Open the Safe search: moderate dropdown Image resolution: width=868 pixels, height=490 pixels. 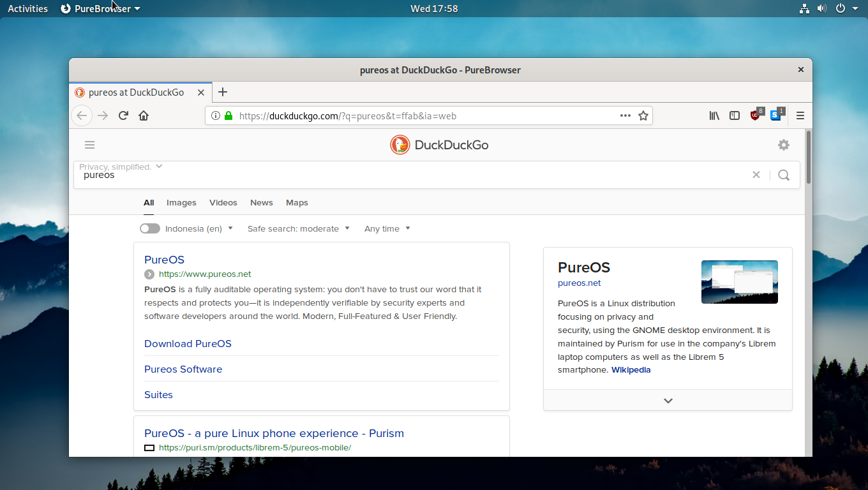click(x=299, y=228)
